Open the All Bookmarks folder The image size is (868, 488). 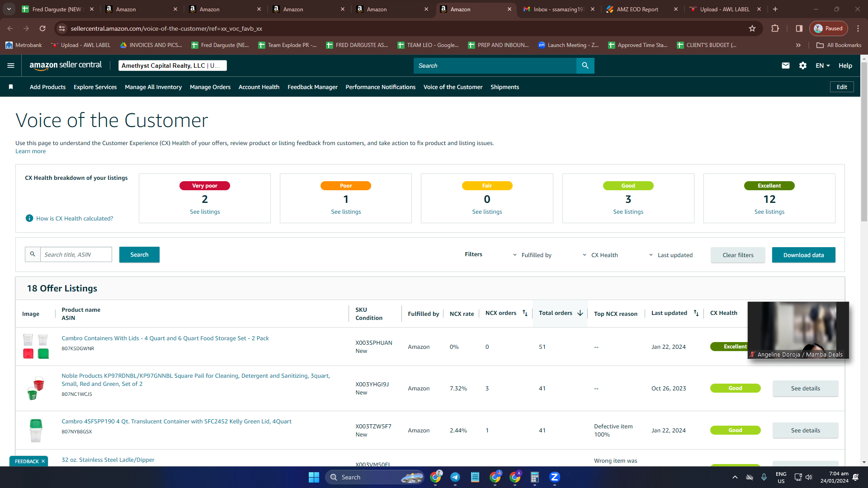839,45
